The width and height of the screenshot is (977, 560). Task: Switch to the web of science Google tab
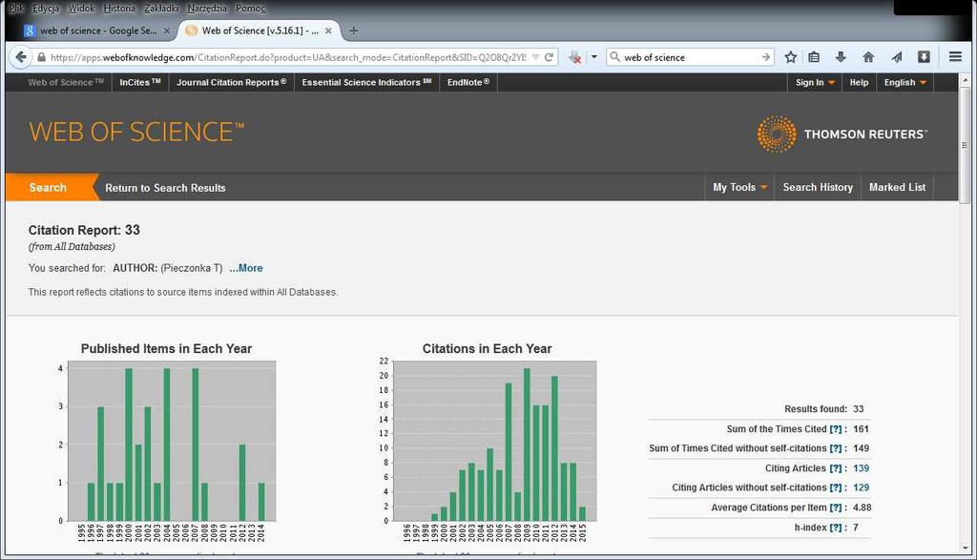[97, 31]
